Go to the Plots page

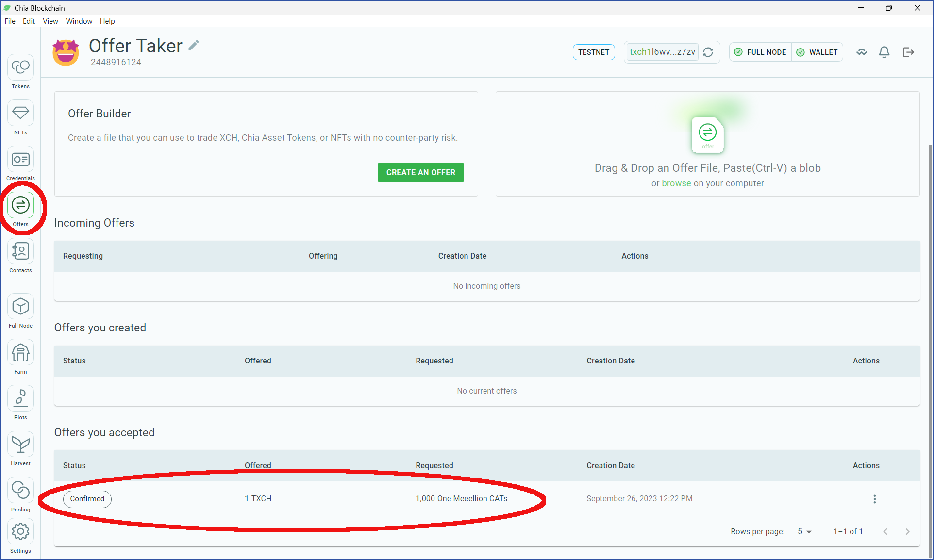point(20,398)
